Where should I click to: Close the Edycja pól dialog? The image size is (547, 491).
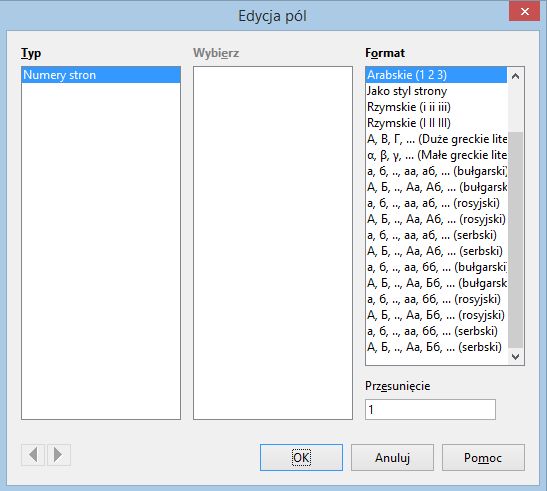pyautogui.click(x=525, y=12)
